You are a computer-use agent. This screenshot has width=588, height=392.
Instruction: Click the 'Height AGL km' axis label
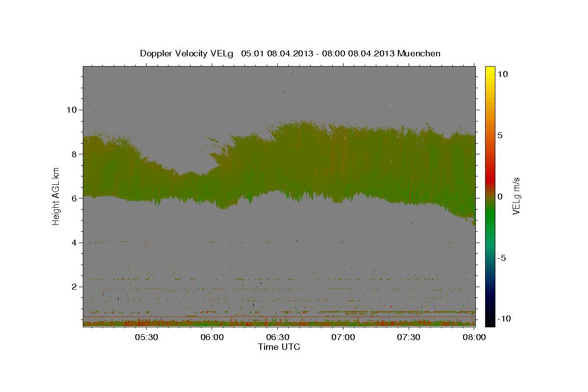[56, 196]
